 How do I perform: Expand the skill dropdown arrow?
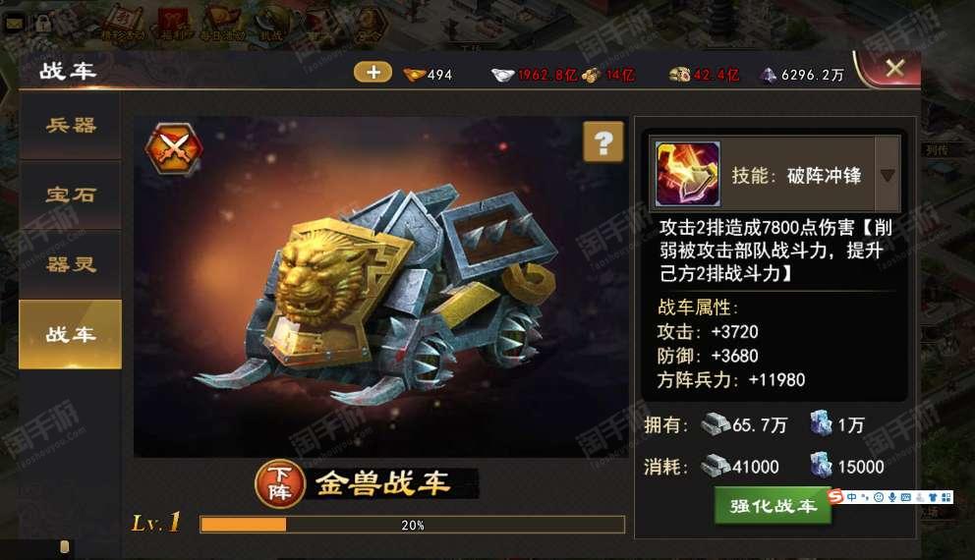(x=888, y=175)
